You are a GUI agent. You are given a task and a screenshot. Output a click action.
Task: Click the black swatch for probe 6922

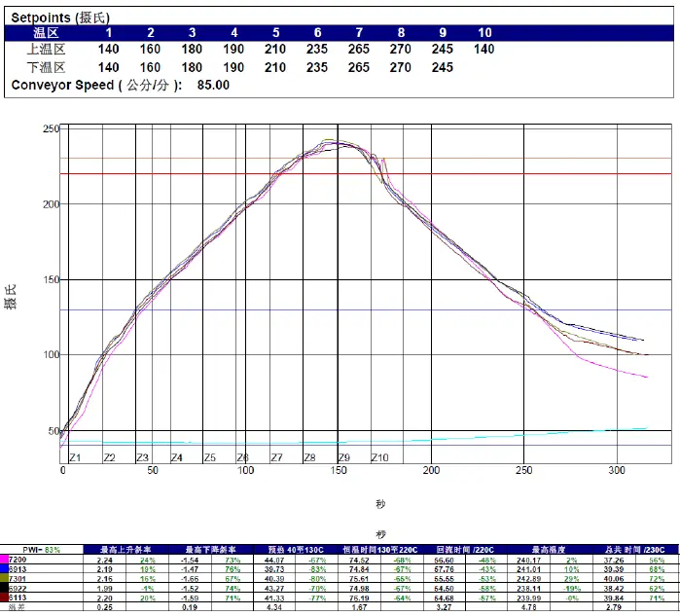click(4, 588)
